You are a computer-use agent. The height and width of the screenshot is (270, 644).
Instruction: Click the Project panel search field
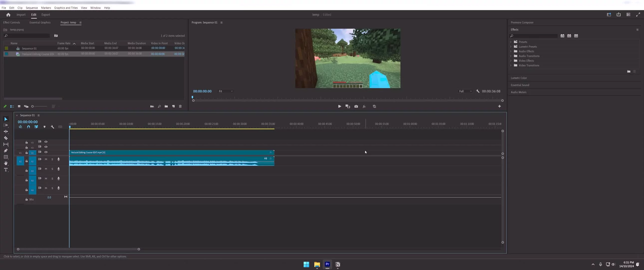27,36
